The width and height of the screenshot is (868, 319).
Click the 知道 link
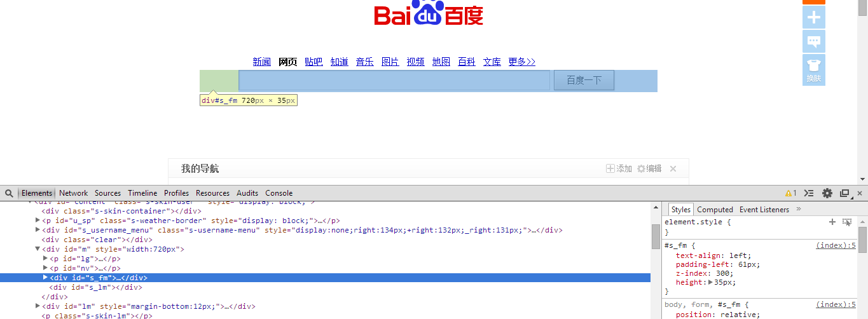pyautogui.click(x=340, y=62)
